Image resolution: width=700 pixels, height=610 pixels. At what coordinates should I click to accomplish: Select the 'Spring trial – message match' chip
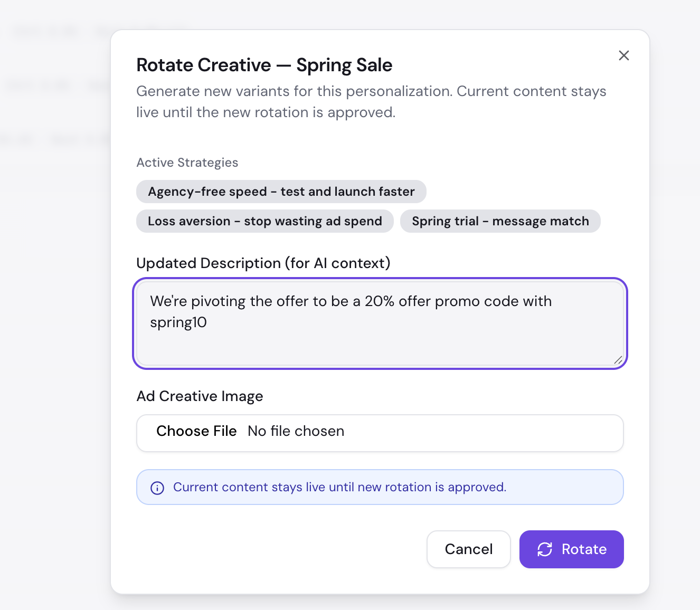[500, 221]
